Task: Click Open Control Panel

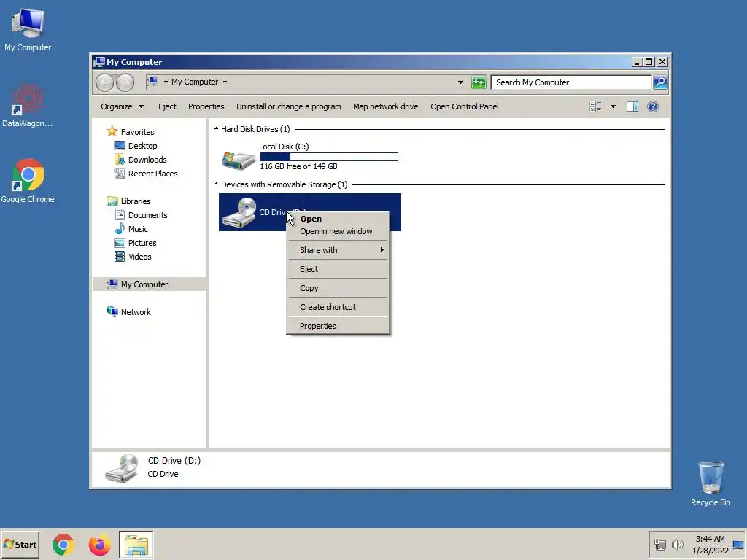Action: (x=465, y=106)
